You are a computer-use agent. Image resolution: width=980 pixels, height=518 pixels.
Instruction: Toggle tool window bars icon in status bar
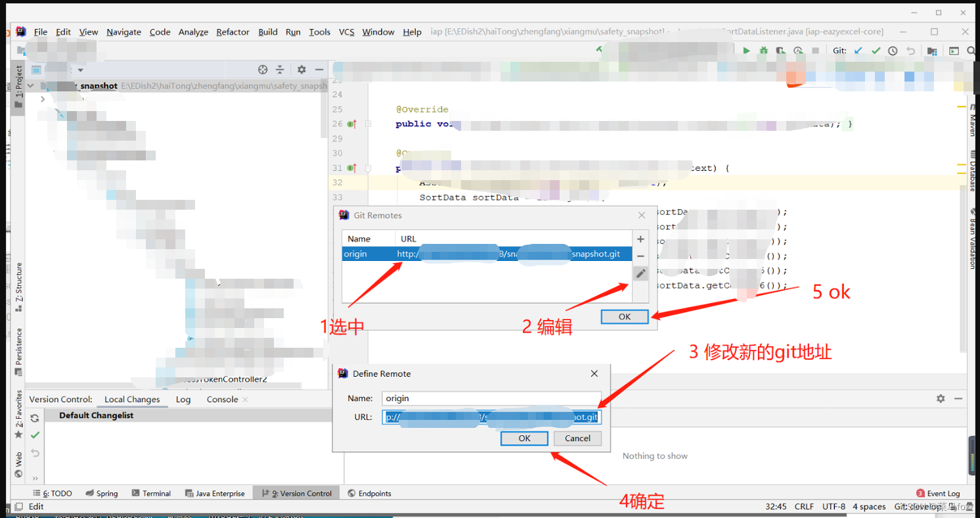click(x=18, y=506)
